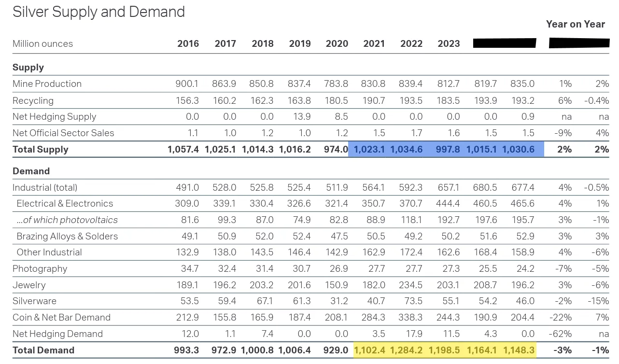This screenshot has width=619, height=364.
Task: Select the Industrial (total) row label
Action: pos(45,187)
